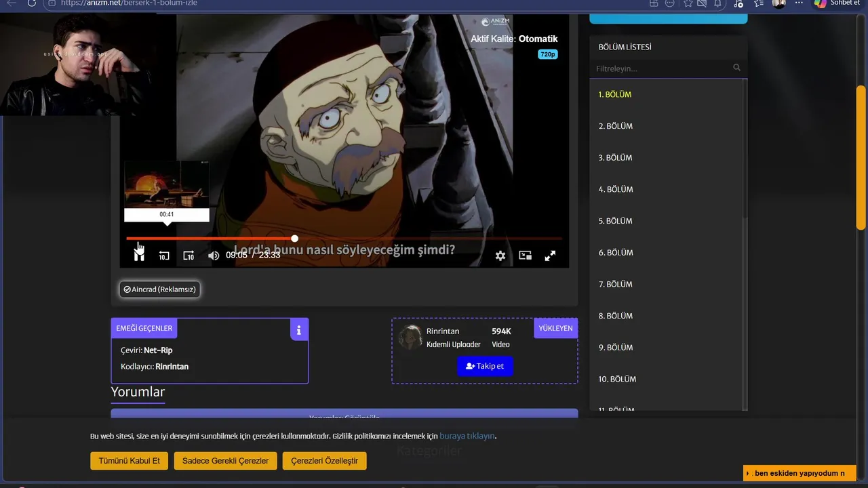Click the 720p quality badge

548,54
